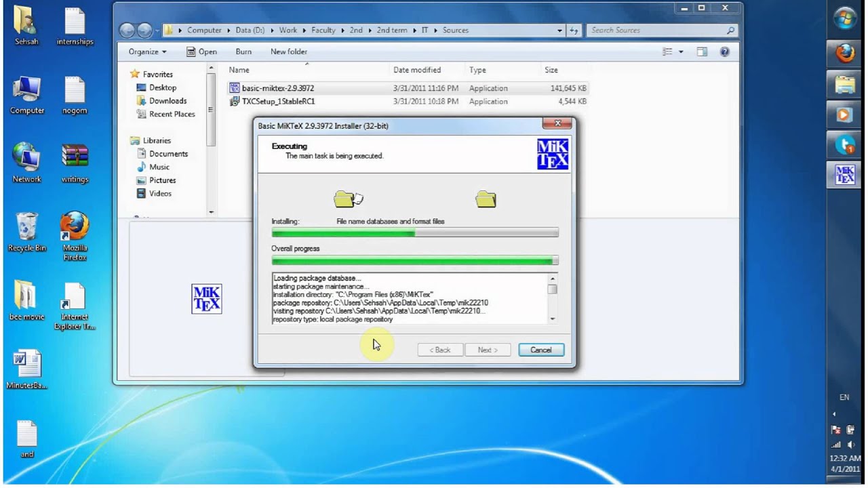Navigate to Data (D:) breadcrumb
868x488 pixels.
click(x=251, y=30)
